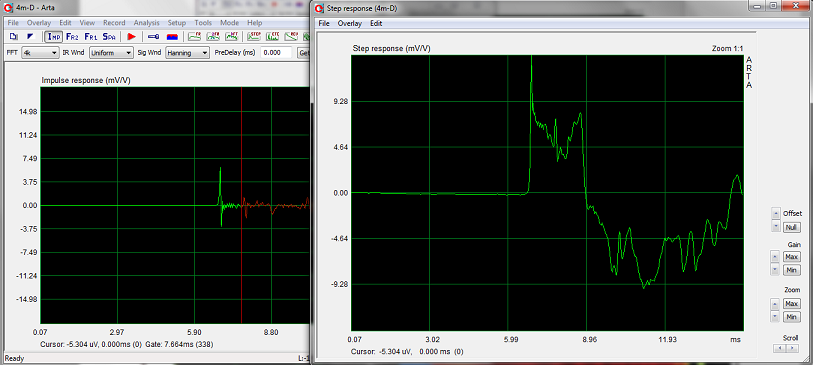
Task: Click the PreDelay (ms) input field
Action: 276,53
